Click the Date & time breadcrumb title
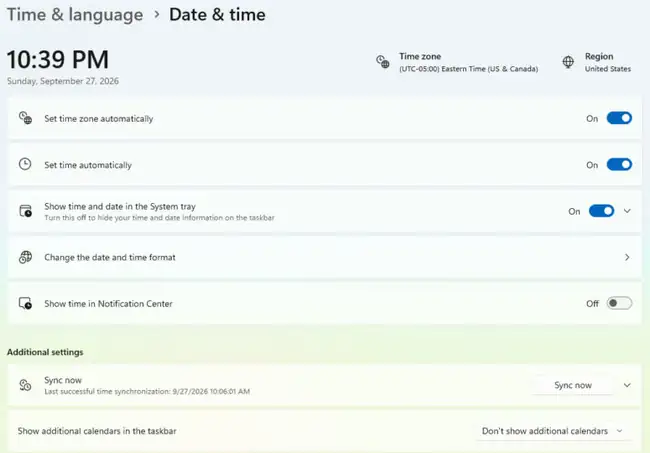 (x=217, y=15)
